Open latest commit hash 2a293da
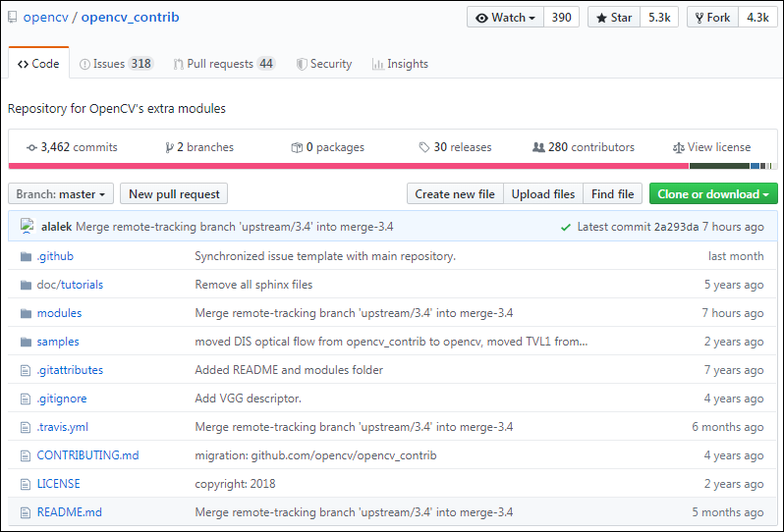Screen dimensions: 784x532 (x=676, y=227)
